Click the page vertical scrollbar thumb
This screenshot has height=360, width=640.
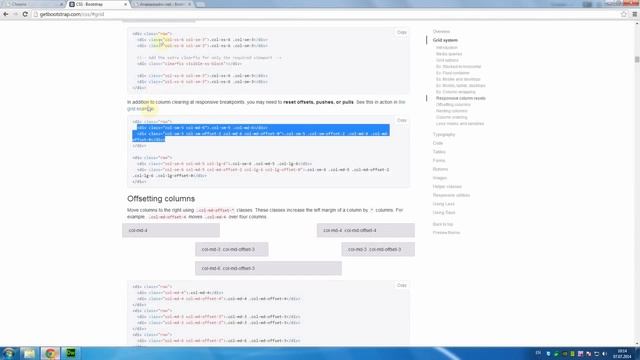[637, 60]
